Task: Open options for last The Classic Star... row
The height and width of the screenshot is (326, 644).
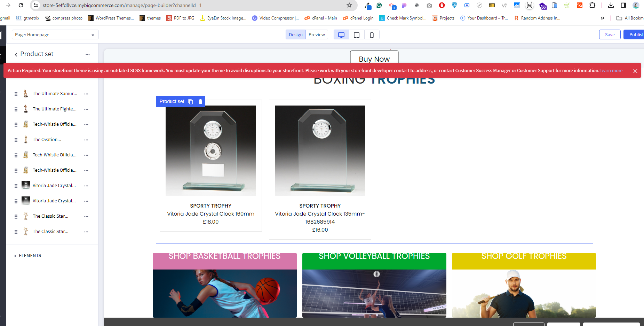Action: point(86,232)
